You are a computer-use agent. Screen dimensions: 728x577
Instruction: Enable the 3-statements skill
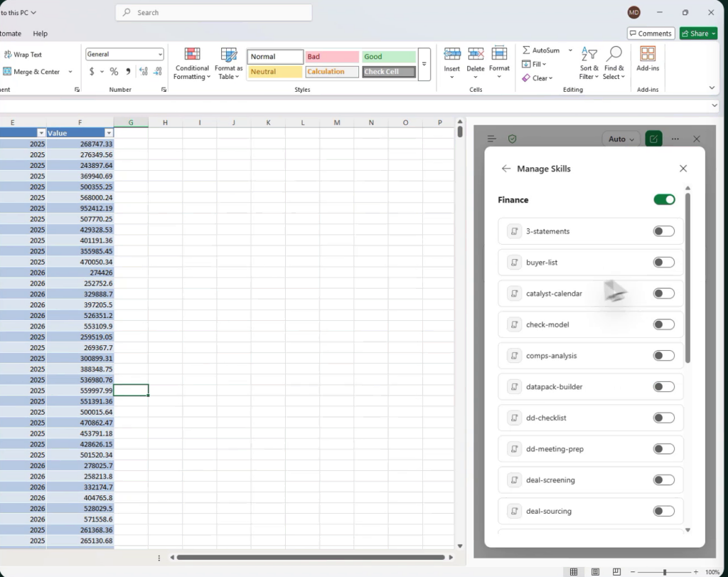pyautogui.click(x=664, y=231)
